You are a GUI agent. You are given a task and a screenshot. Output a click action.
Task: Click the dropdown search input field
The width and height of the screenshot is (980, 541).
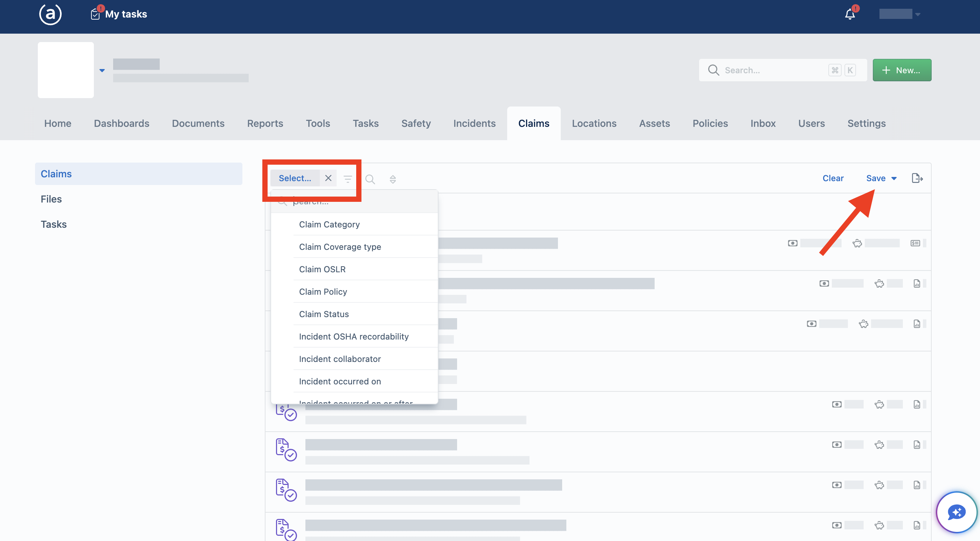(x=354, y=201)
